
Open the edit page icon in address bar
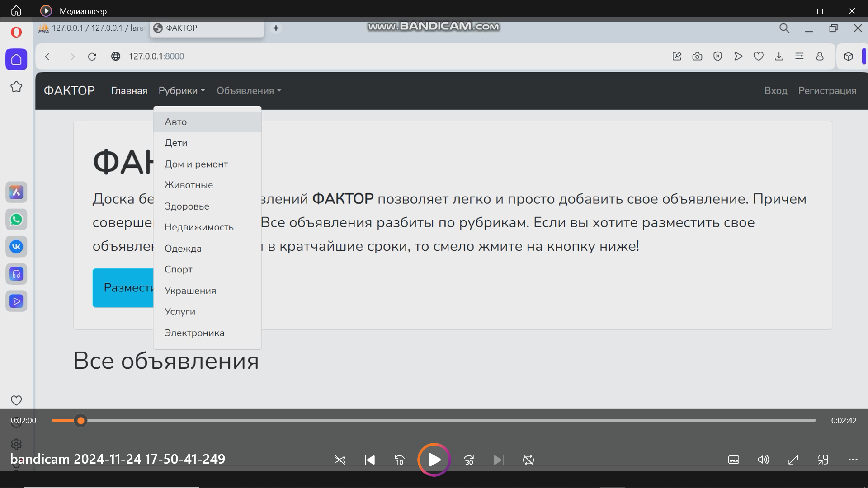click(677, 56)
